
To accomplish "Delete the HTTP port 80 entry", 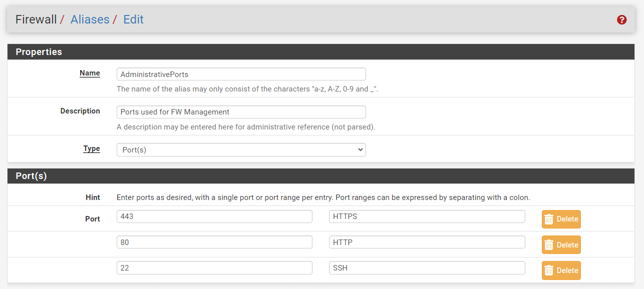I will 561,244.
